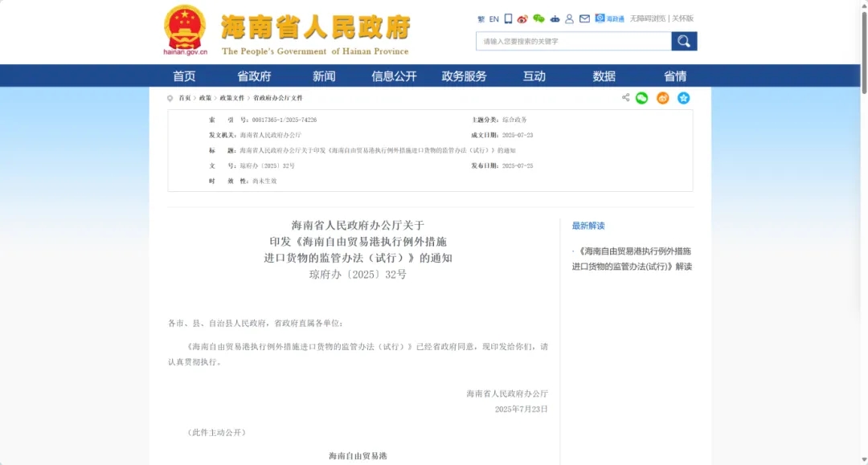The width and height of the screenshot is (868, 465).
Task: Open the 解读 article link in 最新解读
Action: tap(632, 259)
